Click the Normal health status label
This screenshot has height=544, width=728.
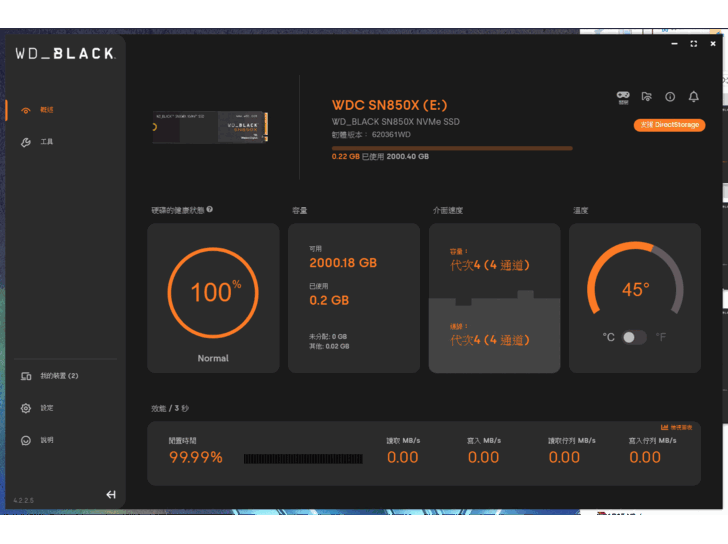[213, 358]
